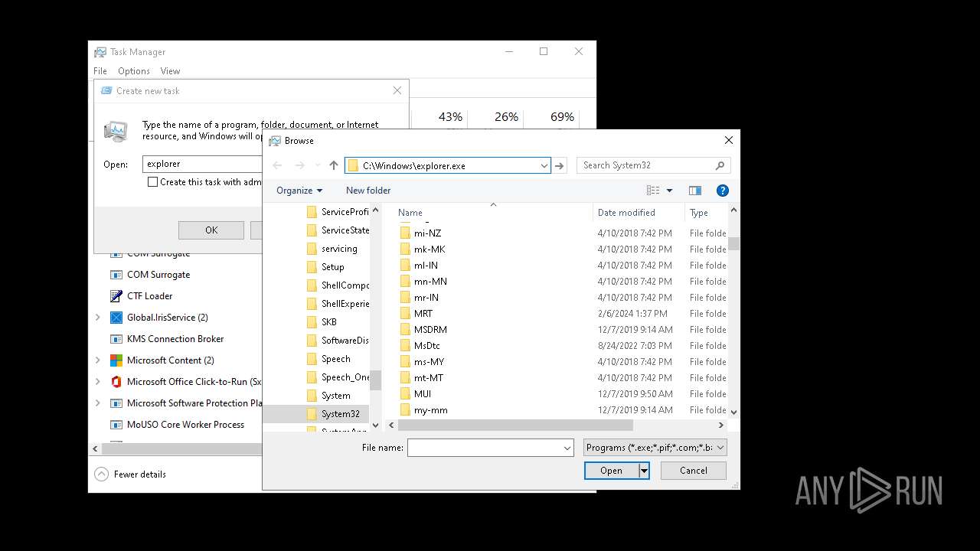
Task: Click New folder in the Browse toolbar
Action: click(368, 191)
